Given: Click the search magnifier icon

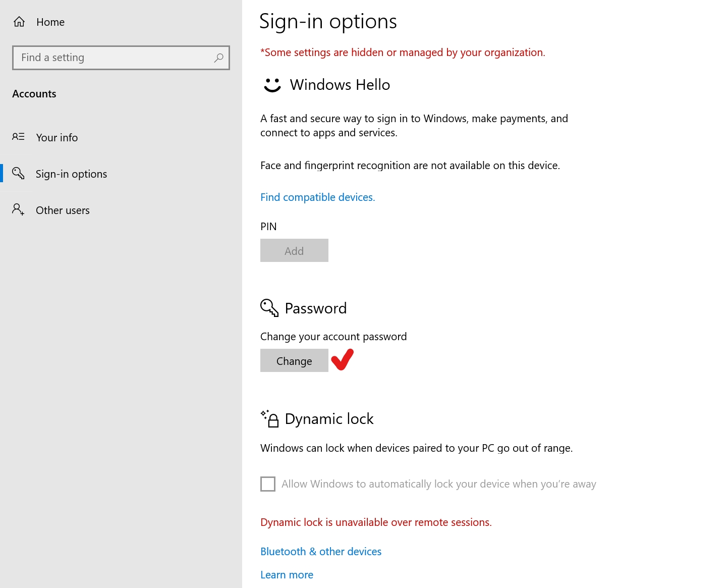Looking at the screenshot, I should [218, 58].
